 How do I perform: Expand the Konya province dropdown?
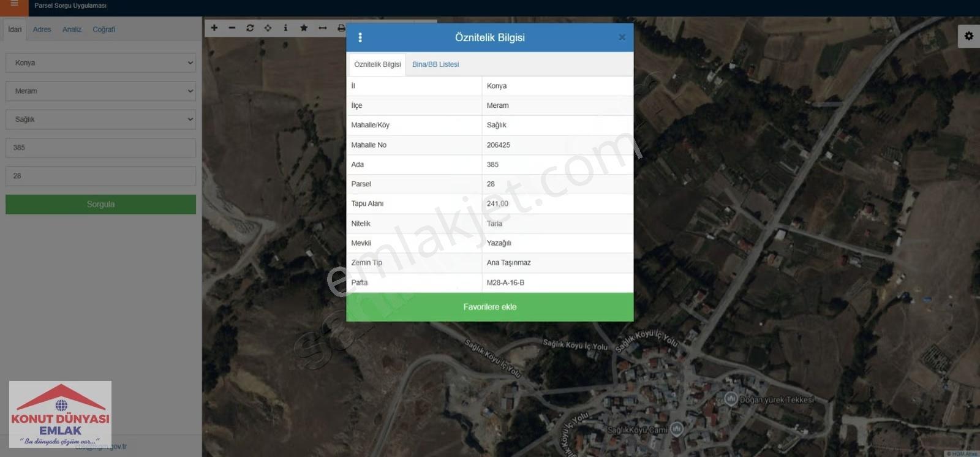pyautogui.click(x=100, y=62)
